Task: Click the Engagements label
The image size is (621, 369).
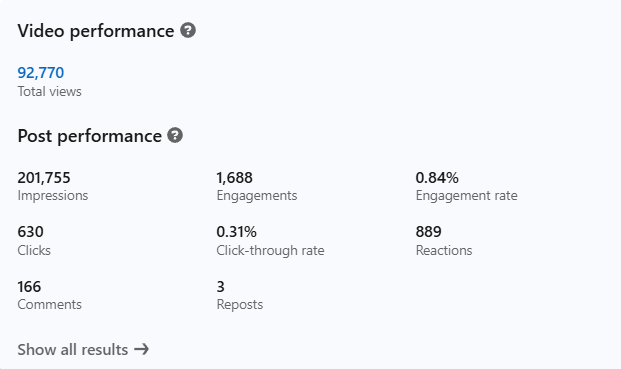Action: pos(257,196)
